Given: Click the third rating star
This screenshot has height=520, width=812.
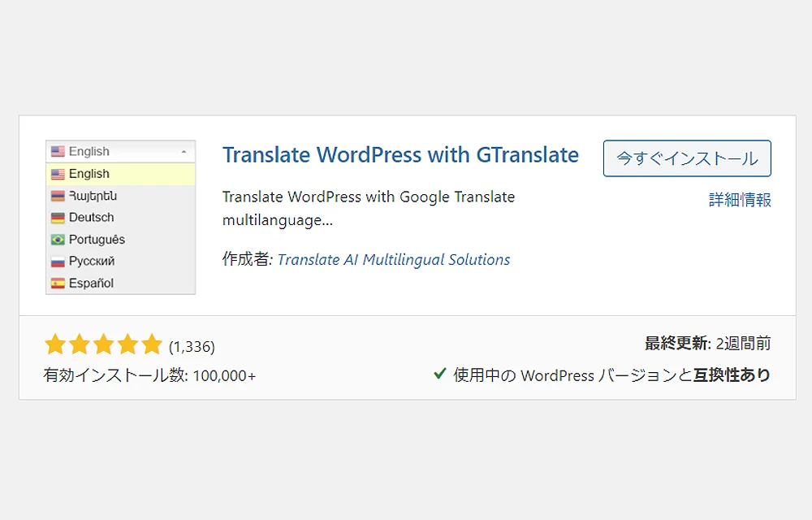Looking at the screenshot, I should [104, 344].
